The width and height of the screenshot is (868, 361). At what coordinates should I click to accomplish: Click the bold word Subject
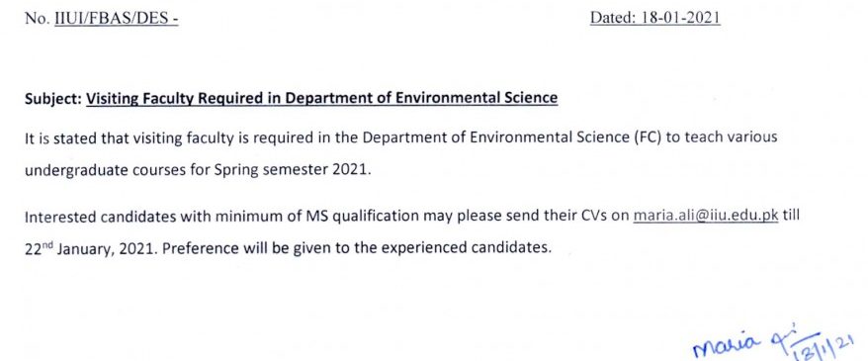(x=53, y=99)
